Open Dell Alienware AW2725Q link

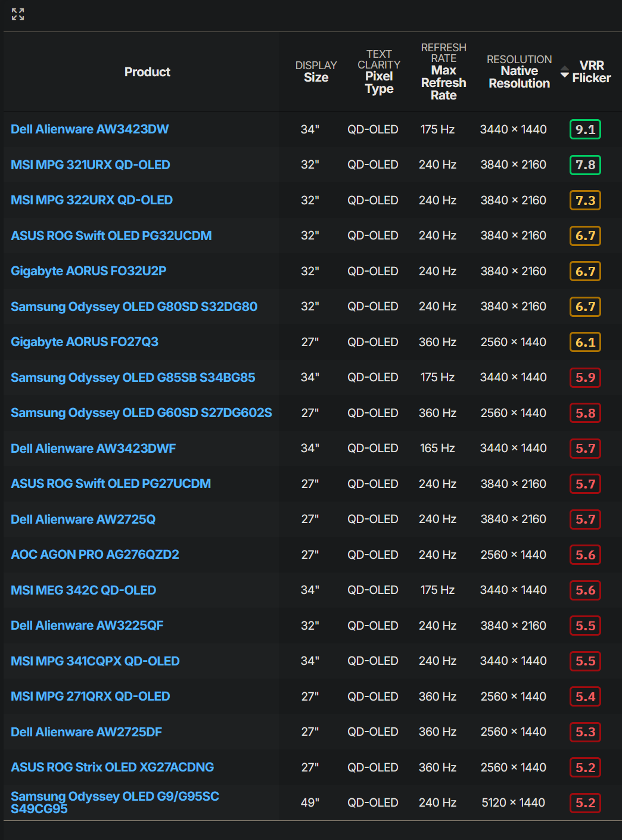(83, 519)
